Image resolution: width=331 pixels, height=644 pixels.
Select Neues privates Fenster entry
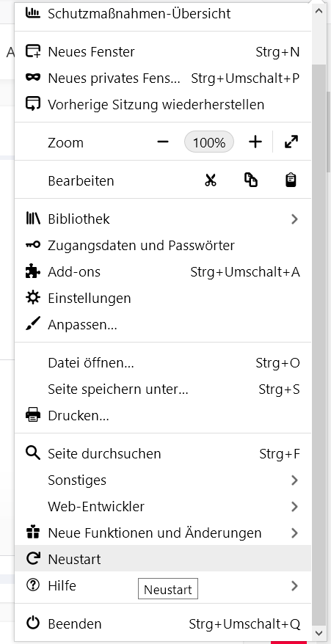pyautogui.click(x=163, y=78)
